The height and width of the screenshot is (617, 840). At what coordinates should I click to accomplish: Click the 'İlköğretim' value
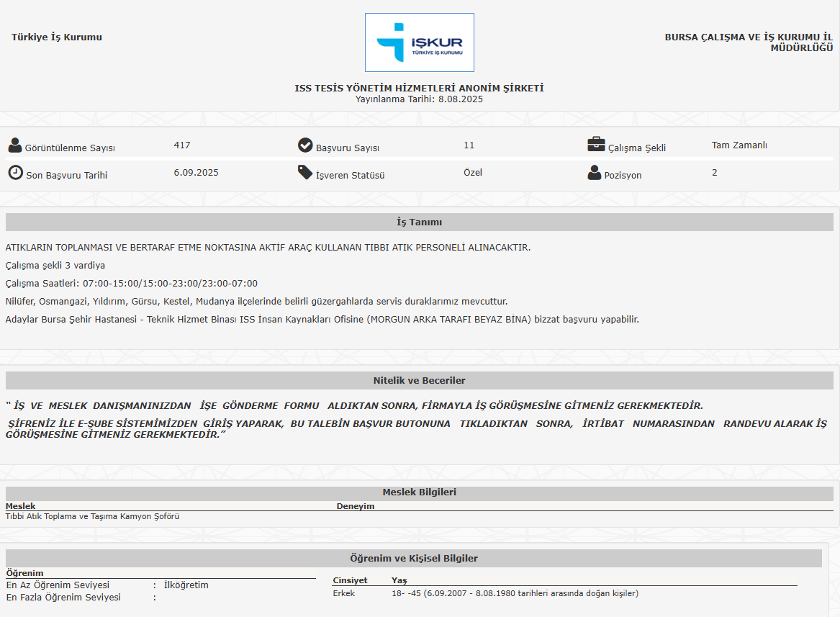(186, 585)
